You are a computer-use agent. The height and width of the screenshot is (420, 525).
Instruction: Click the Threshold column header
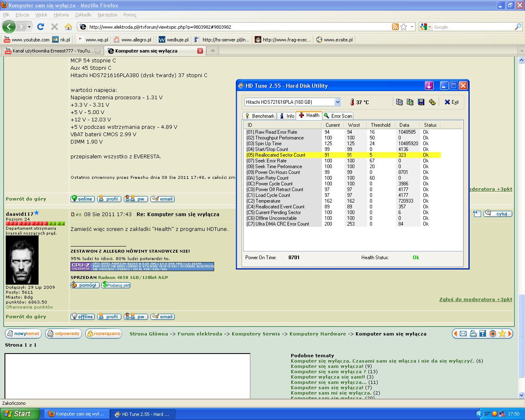tap(381, 125)
